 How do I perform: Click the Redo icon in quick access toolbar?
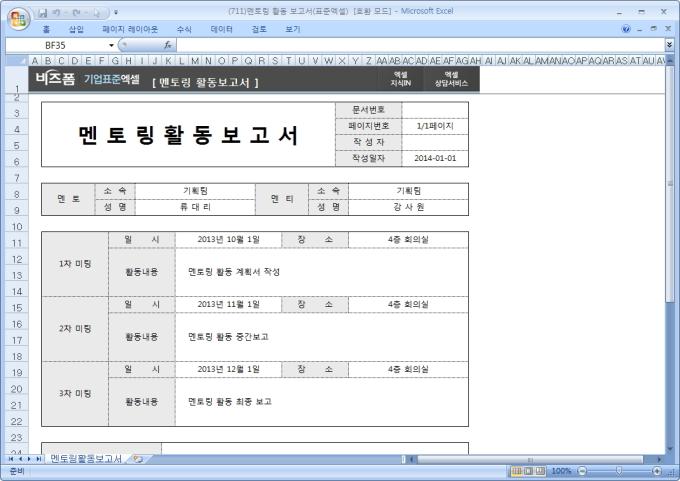click(76, 13)
